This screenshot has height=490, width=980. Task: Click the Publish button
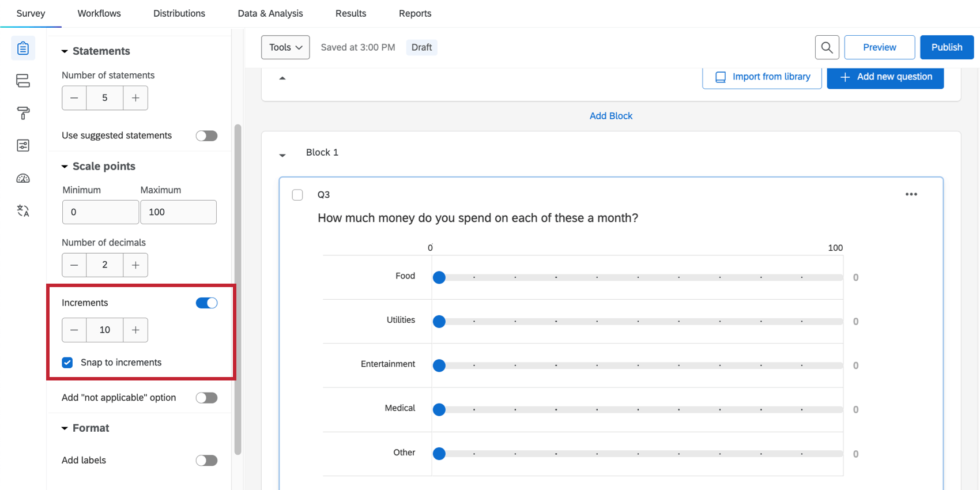[947, 47]
